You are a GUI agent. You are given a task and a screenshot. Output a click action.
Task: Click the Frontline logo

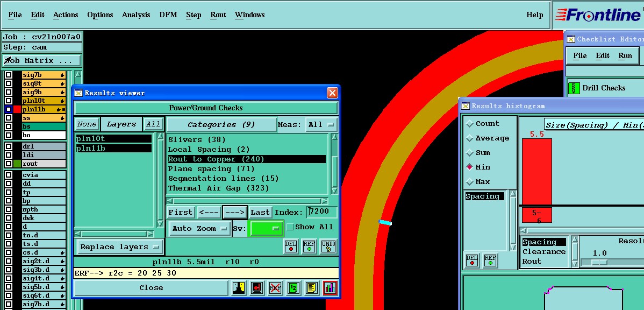(598, 15)
